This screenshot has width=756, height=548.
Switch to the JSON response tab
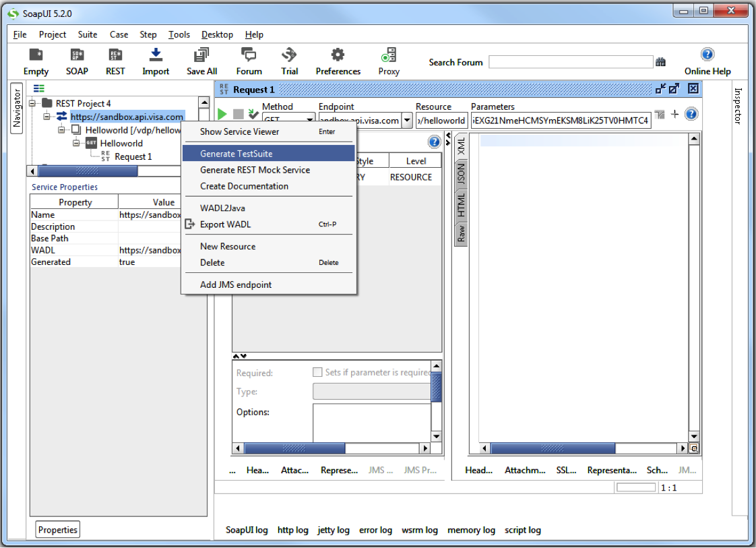tap(462, 174)
